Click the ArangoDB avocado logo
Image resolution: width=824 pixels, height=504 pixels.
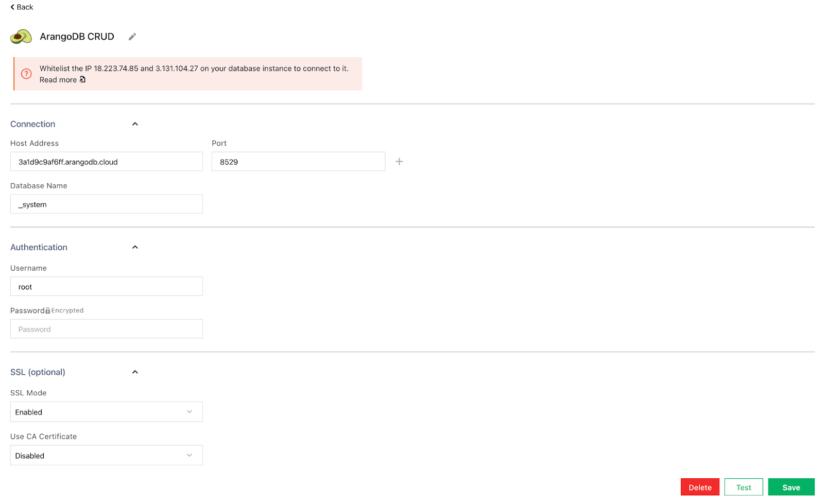tap(21, 37)
